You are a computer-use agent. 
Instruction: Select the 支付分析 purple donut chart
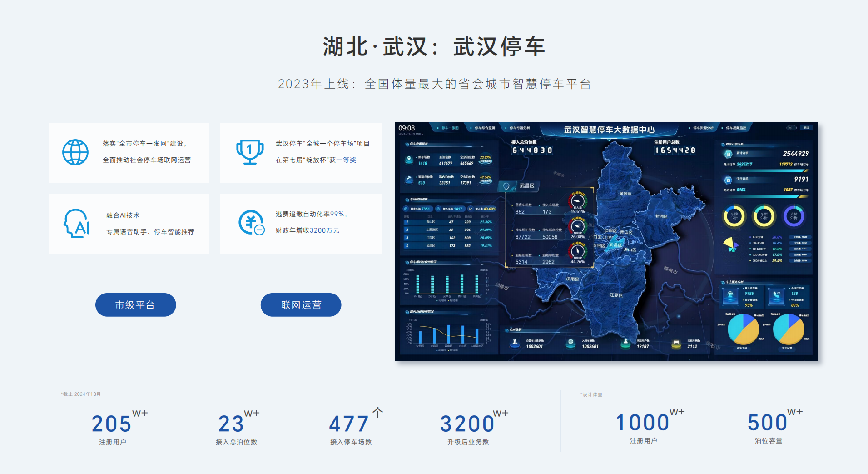point(794,216)
